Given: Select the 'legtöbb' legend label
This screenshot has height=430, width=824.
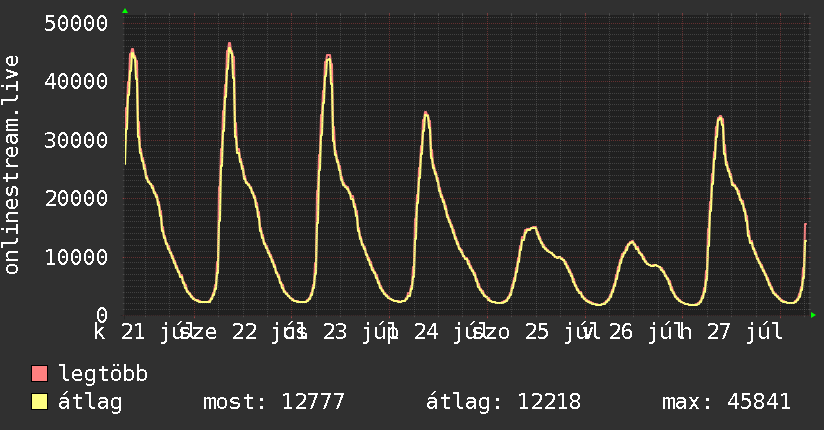Looking at the screenshot, I should click(x=103, y=373).
